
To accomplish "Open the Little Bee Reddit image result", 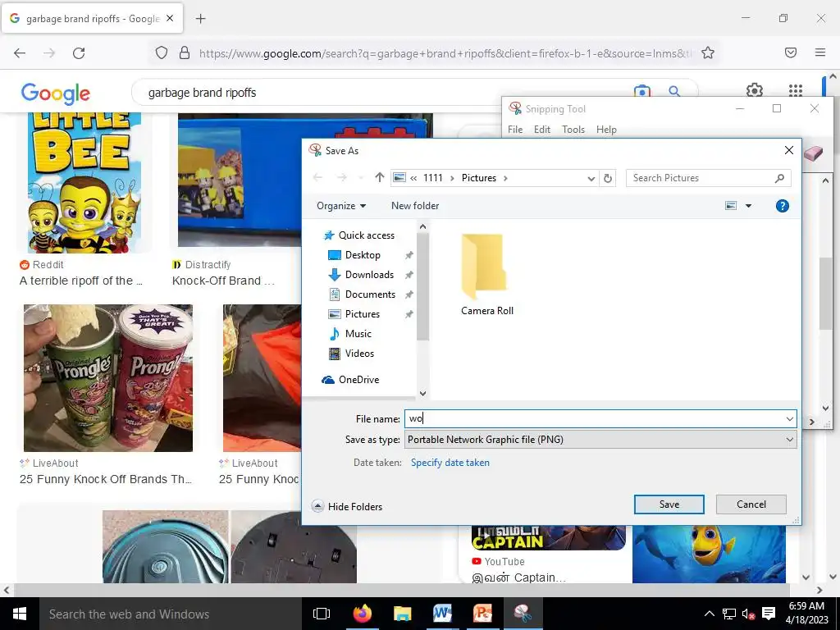I will pos(84,182).
